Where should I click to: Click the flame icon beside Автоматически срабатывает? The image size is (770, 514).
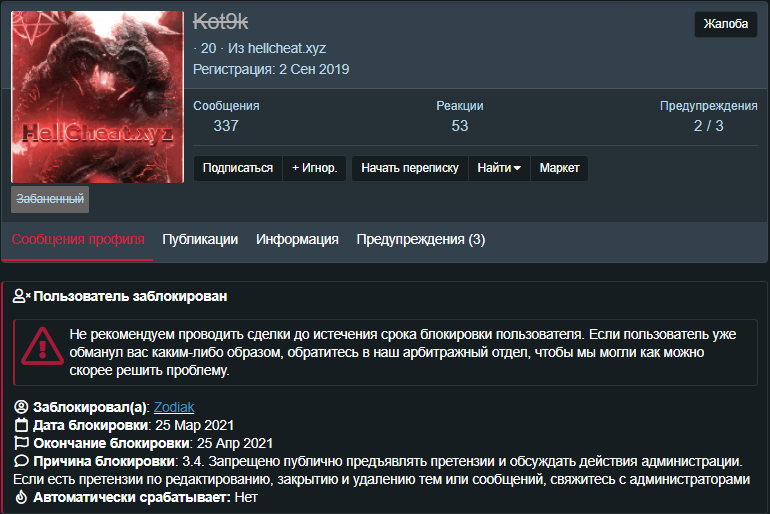(x=21, y=497)
